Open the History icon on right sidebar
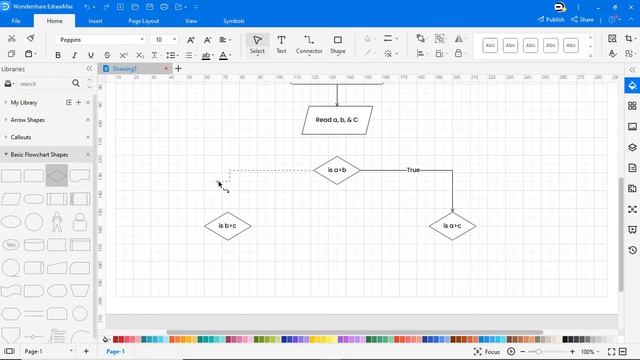Viewport: 640px width, 360px height. [x=632, y=250]
